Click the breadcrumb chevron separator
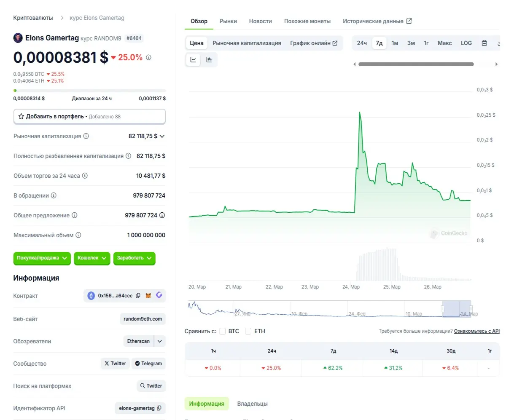The height and width of the screenshot is (420, 506). coord(62,18)
